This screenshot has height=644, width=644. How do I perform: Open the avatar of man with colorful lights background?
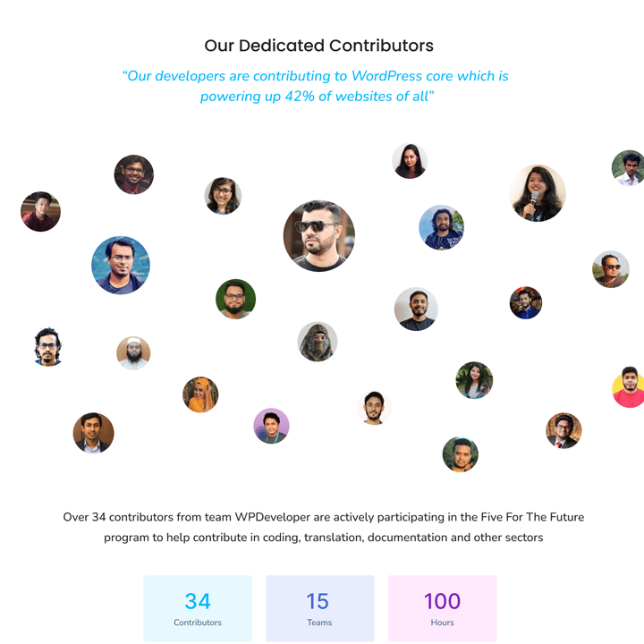click(526, 302)
